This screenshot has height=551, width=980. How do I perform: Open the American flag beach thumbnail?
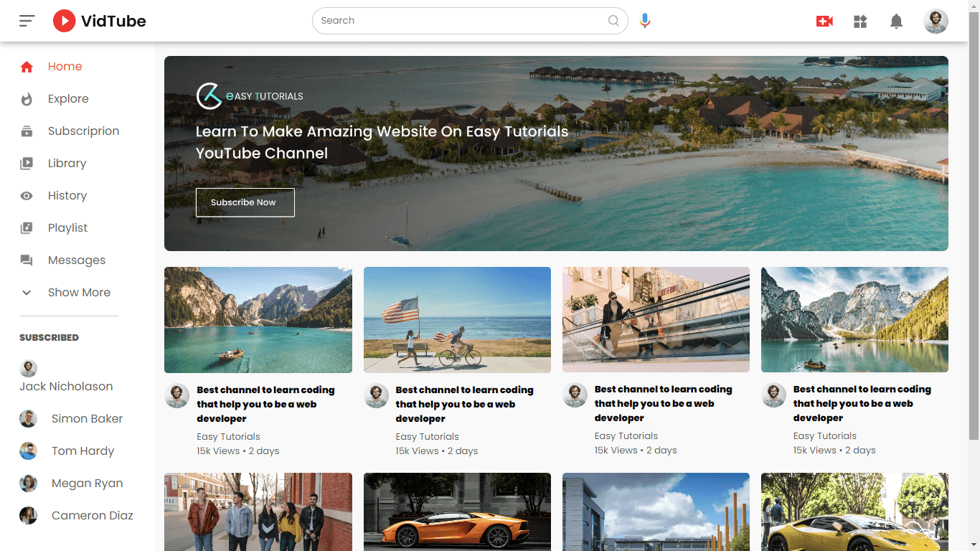(x=457, y=320)
